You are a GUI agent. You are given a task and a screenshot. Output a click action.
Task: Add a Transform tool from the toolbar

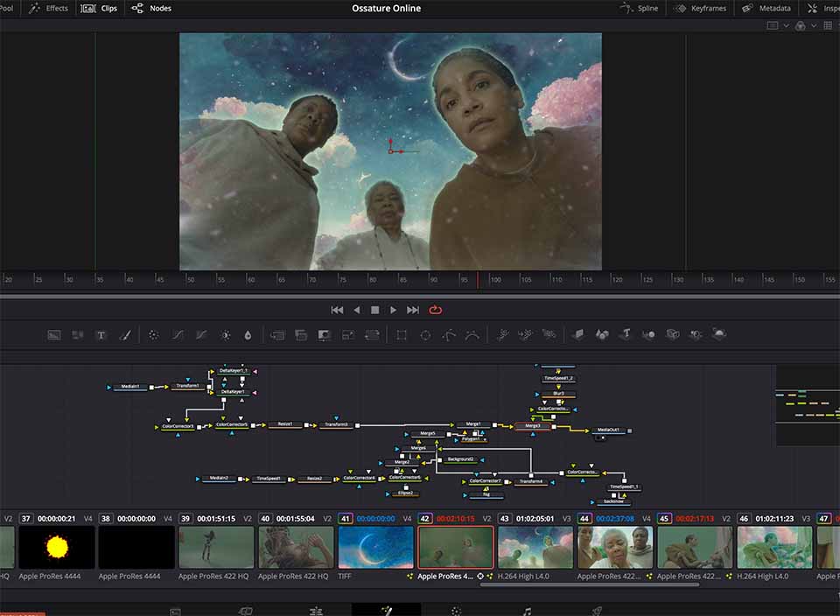pos(372,335)
